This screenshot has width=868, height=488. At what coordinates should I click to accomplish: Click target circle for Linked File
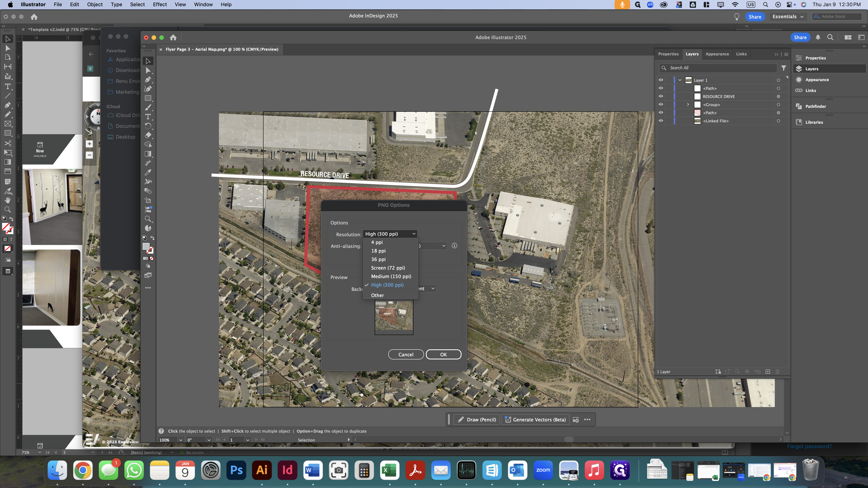778,121
